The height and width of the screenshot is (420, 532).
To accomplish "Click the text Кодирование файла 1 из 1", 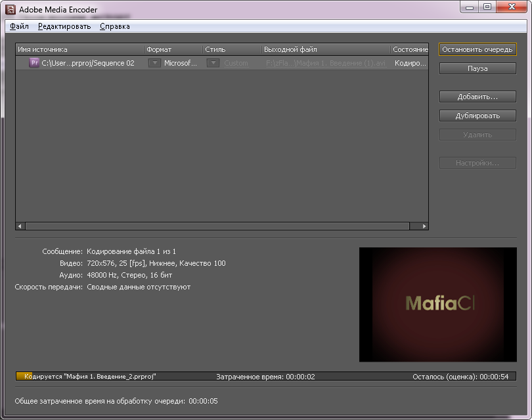I will (x=131, y=251).
